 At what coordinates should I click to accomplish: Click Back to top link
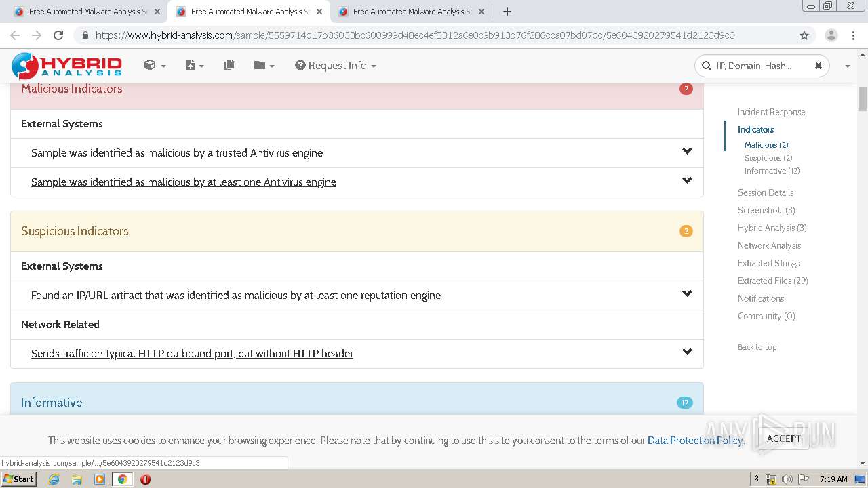pyautogui.click(x=757, y=347)
